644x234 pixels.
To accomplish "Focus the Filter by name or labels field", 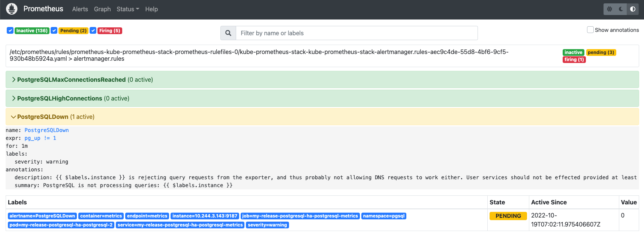I will click(356, 33).
